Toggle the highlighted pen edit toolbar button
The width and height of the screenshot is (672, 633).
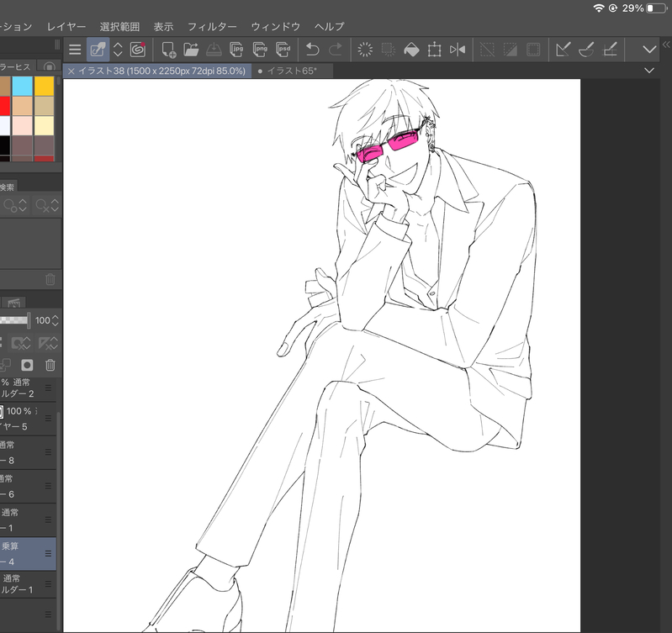[x=98, y=50]
